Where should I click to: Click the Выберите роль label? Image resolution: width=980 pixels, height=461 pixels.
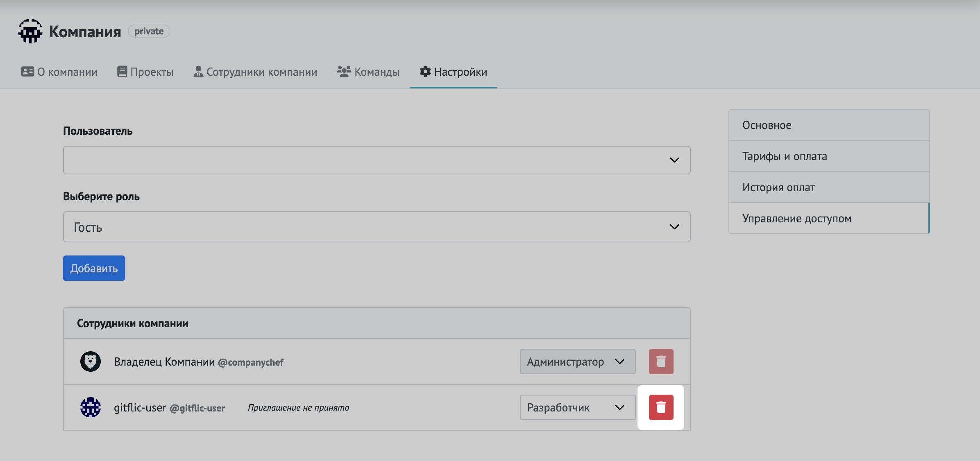(101, 197)
